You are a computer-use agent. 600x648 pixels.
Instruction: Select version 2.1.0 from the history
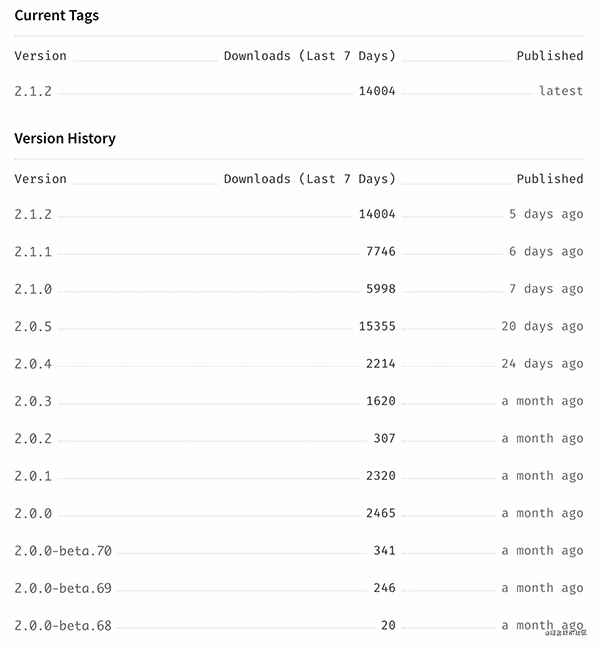(x=33, y=289)
